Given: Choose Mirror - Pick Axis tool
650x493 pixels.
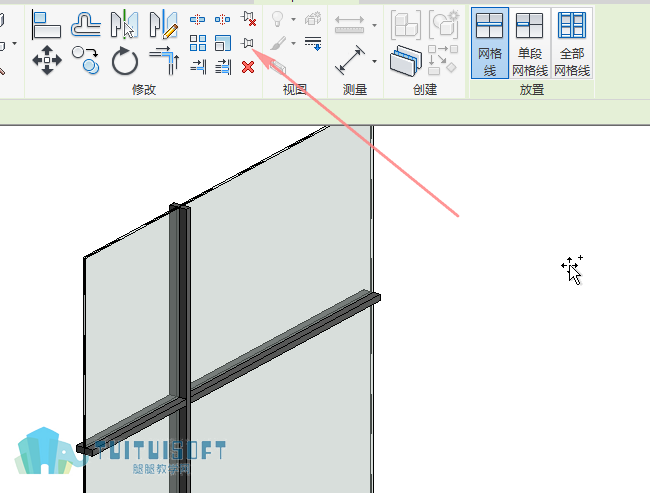Looking at the screenshot, I should 124,25.
